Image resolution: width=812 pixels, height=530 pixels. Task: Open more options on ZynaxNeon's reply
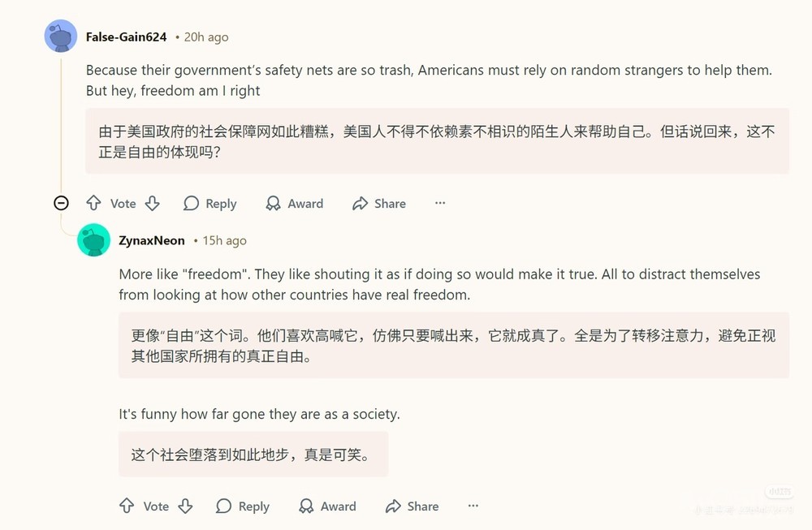tap(473, 506)
